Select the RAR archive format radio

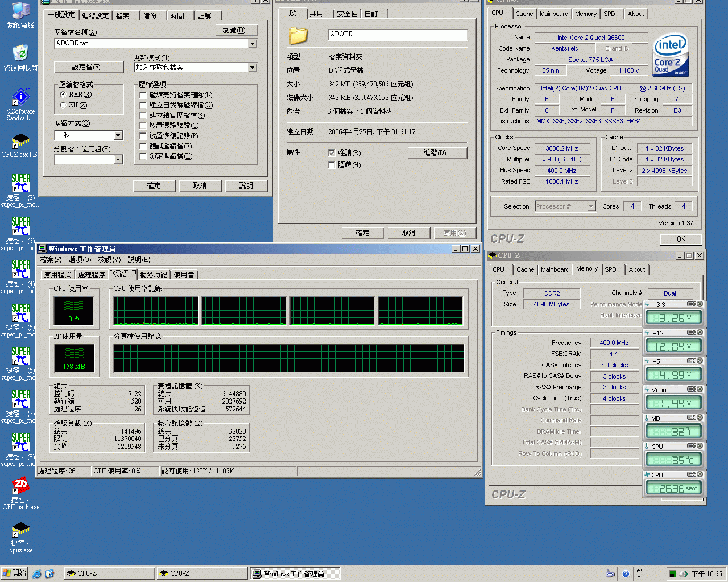tap(63, 94)
